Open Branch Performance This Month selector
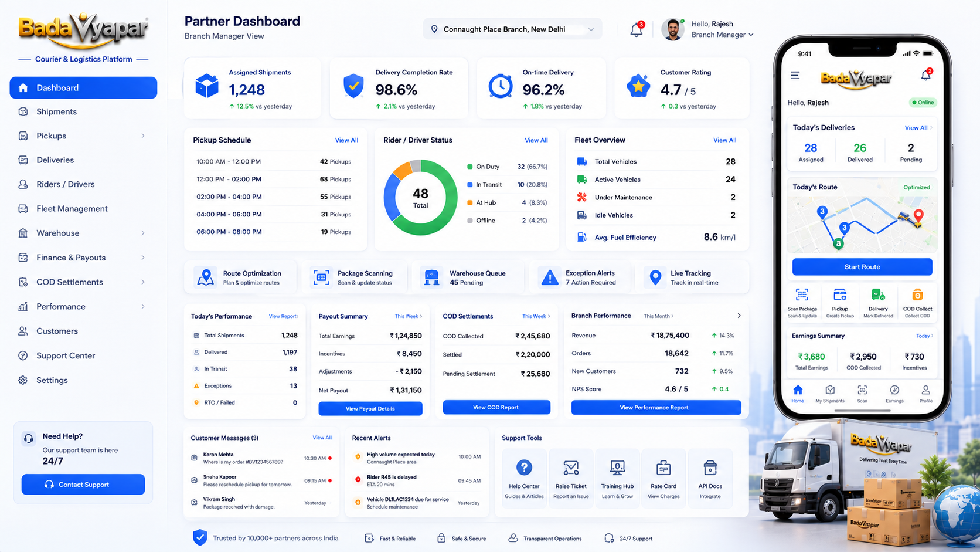Image resolution: width=980 pixels, height=552 pixels. coord(658,316)
